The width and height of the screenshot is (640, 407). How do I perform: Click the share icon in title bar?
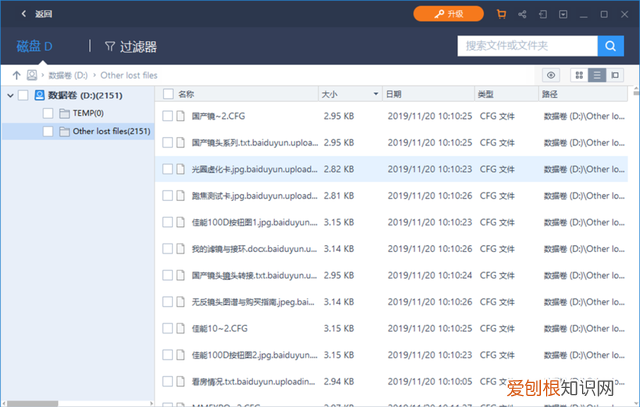(521, 14)
